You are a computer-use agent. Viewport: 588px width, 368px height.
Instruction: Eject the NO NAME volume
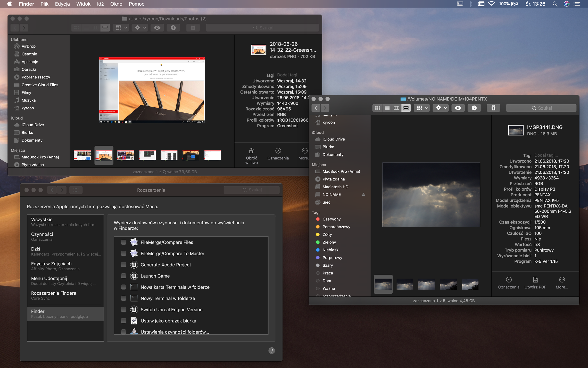click(363, 194)
